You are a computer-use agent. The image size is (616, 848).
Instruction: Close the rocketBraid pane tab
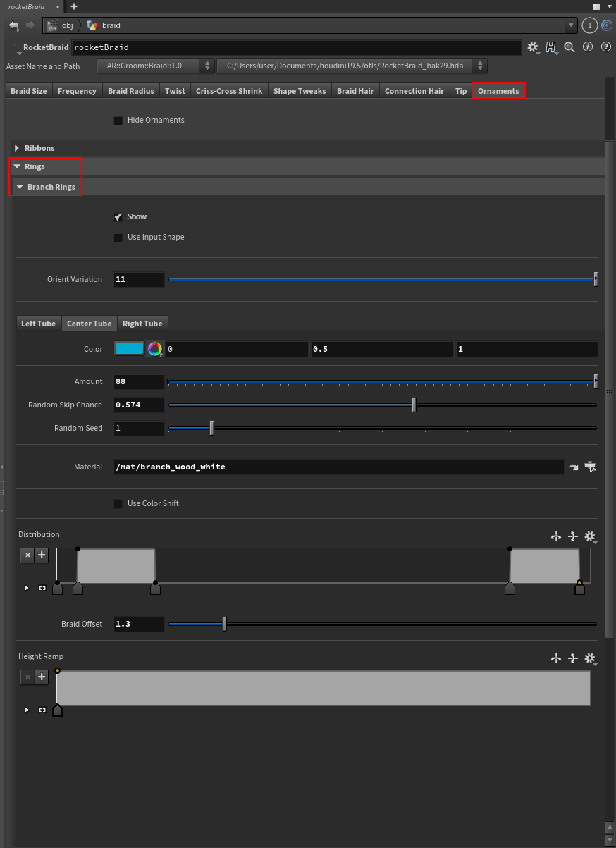pos(58,6)
